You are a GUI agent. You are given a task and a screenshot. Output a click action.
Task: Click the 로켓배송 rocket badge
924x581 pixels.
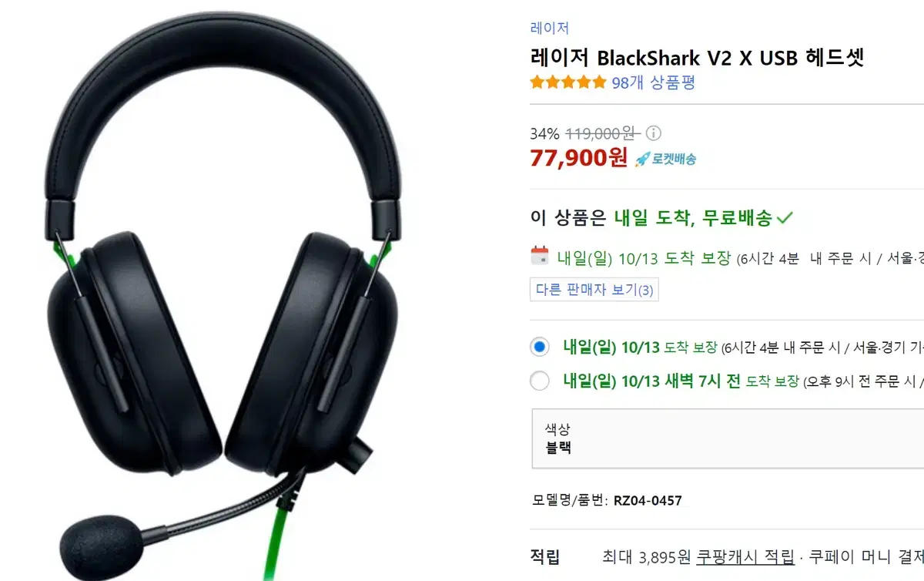point(665,160)
